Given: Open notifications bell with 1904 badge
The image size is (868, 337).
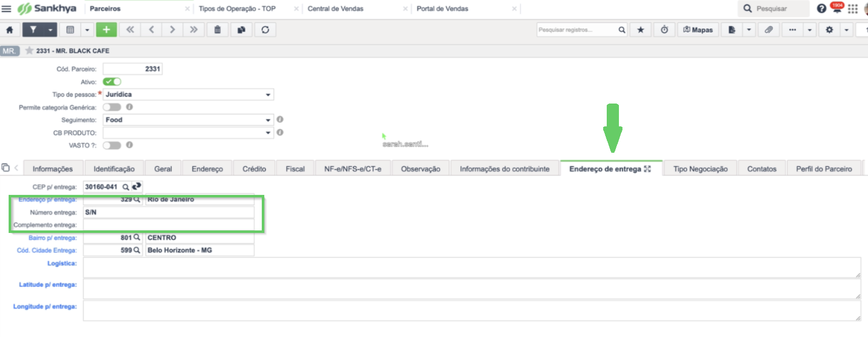Looking at the screenshot, I should tap(837, 8).
